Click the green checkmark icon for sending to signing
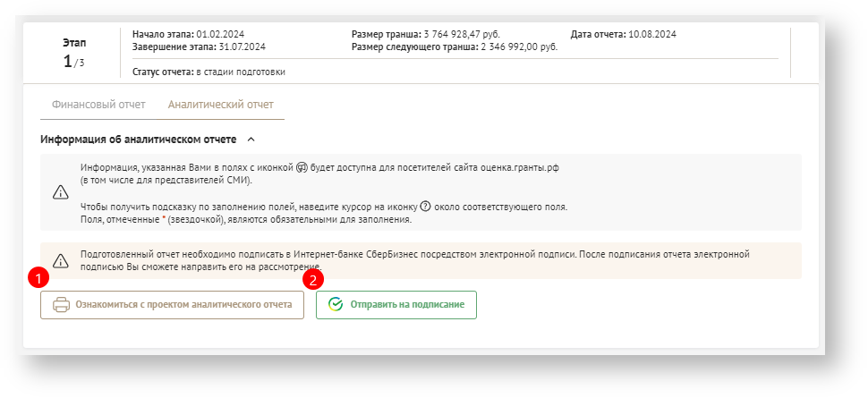 pyautogui.click(x=336, y=305)
